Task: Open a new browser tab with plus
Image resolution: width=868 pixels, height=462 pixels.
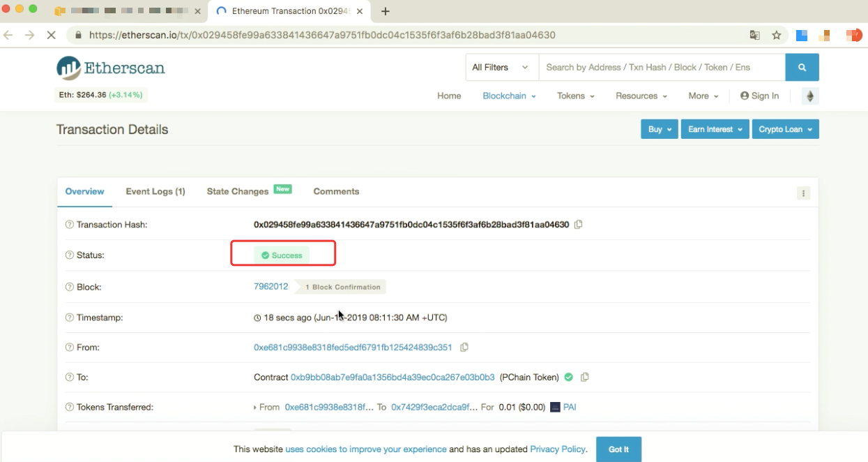Action: pyautogui.click(x=386, y=11)
